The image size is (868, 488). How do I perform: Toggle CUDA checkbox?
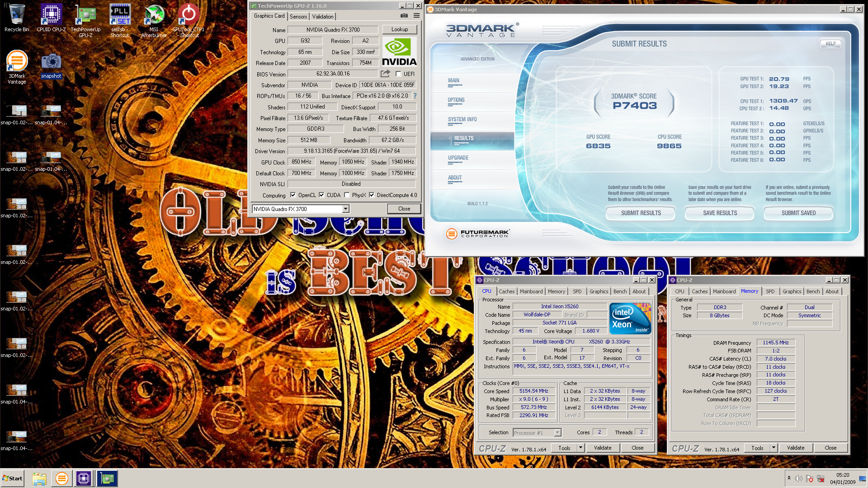(321, 195)
